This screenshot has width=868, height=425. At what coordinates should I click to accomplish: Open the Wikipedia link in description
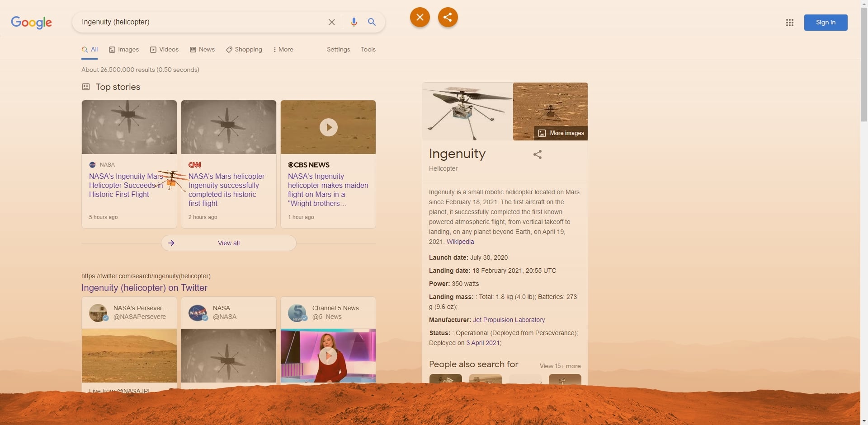tap(460, 242)
